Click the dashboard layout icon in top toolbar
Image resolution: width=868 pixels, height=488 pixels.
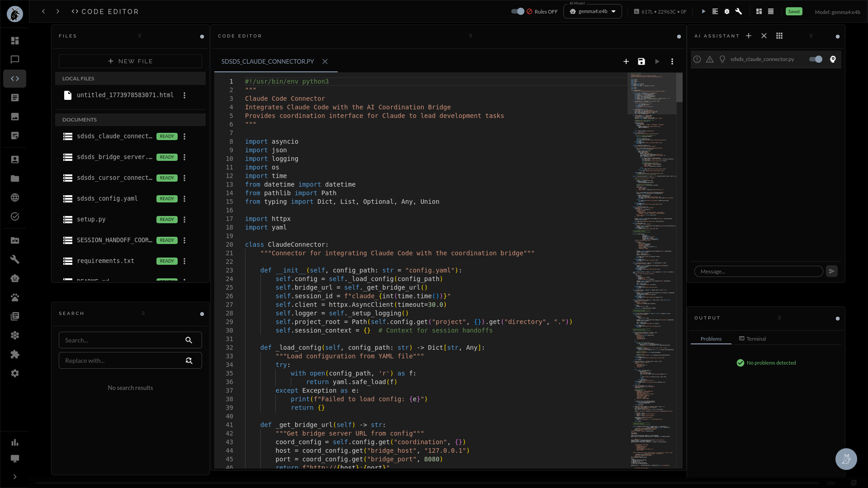[x=759, y=11]
